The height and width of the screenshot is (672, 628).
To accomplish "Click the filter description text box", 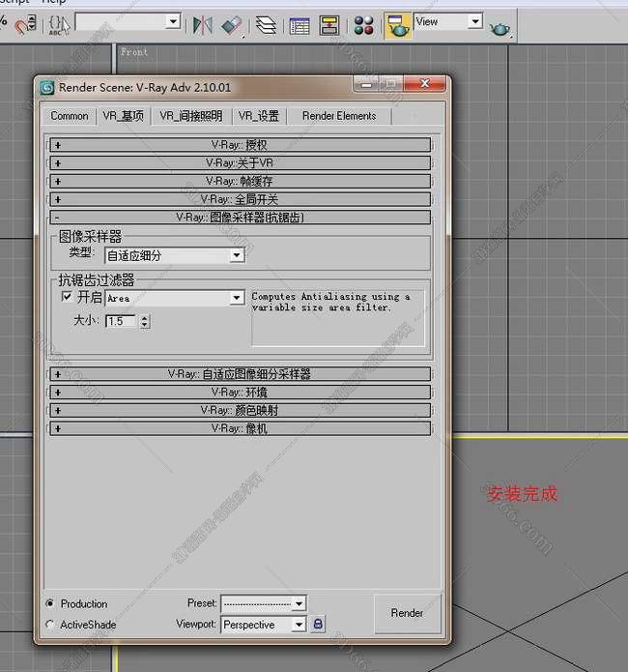I will pyautogui.click(x=337, y=317).
